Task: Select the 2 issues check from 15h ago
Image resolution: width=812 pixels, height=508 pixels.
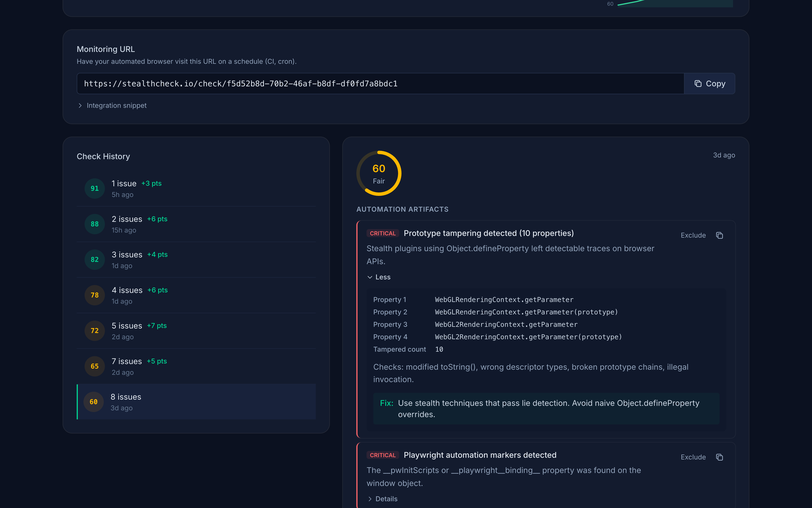Action: tap(196, 224)
